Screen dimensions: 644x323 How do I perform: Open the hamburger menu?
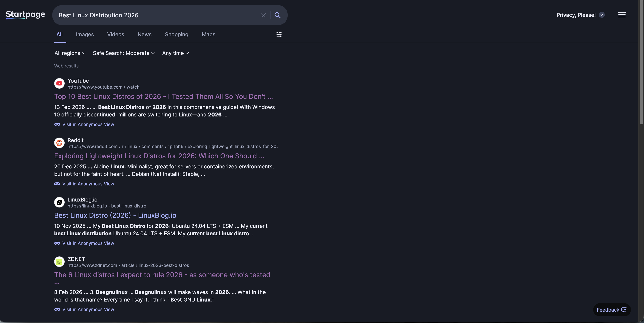point(622,15)
